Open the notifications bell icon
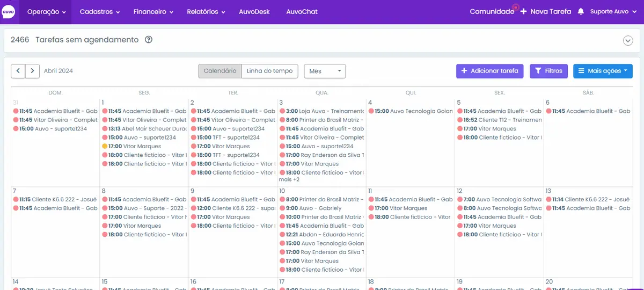This screenshot has width=644, height=290. pyautogui.click(x=581, y=11)
